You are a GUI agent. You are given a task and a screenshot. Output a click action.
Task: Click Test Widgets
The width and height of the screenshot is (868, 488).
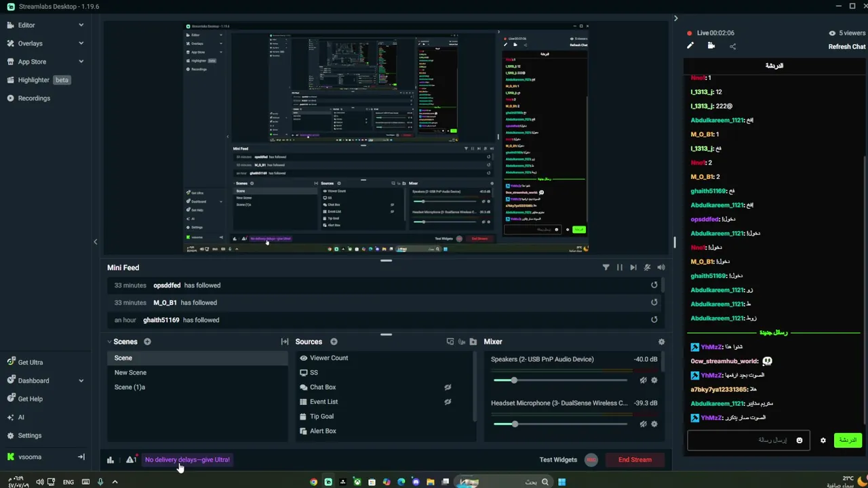coord(558,460)
